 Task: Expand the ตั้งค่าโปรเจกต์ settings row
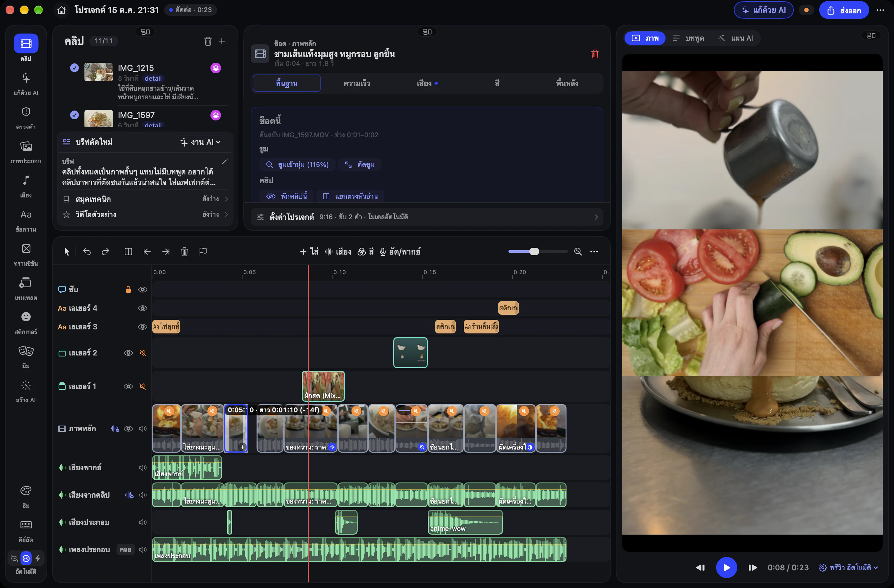(427, 217)
